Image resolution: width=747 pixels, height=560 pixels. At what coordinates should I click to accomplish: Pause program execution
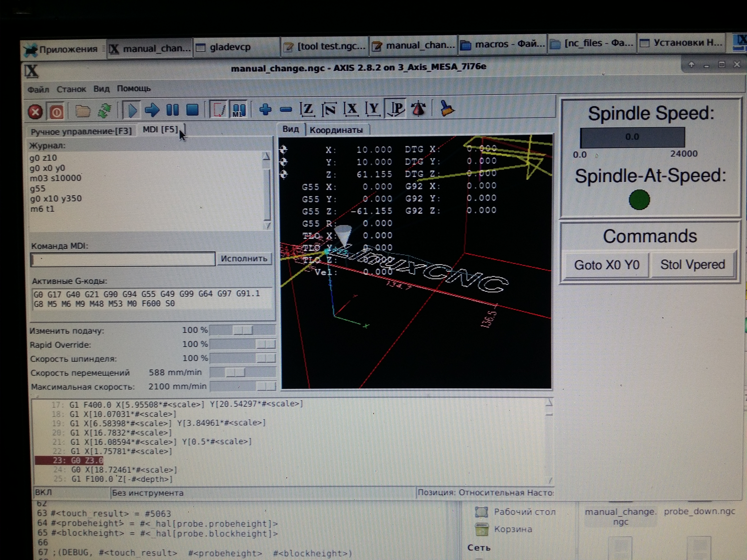(x=173, y=110)
